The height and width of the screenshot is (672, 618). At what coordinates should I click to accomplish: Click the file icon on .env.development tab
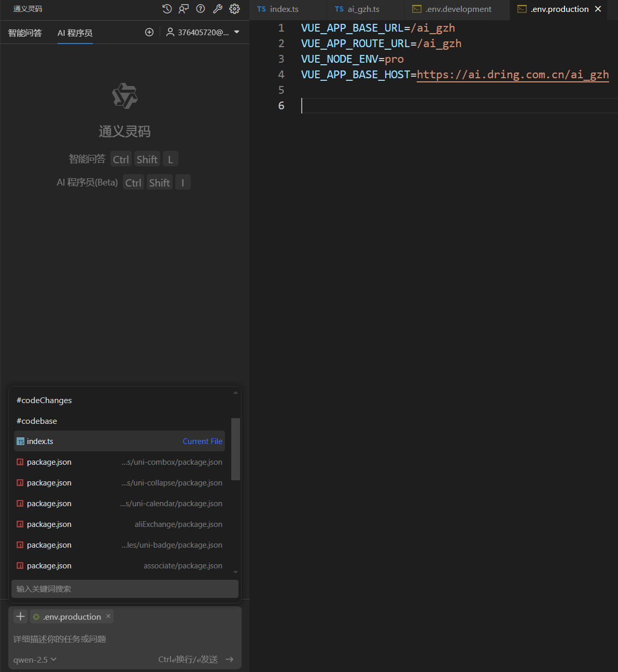point(417,9)
